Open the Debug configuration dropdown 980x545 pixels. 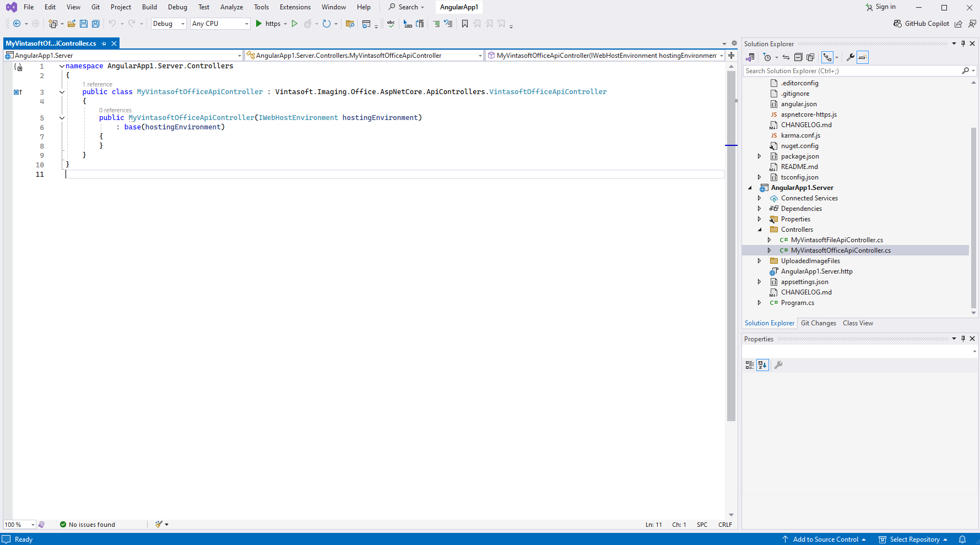(169, 24)
